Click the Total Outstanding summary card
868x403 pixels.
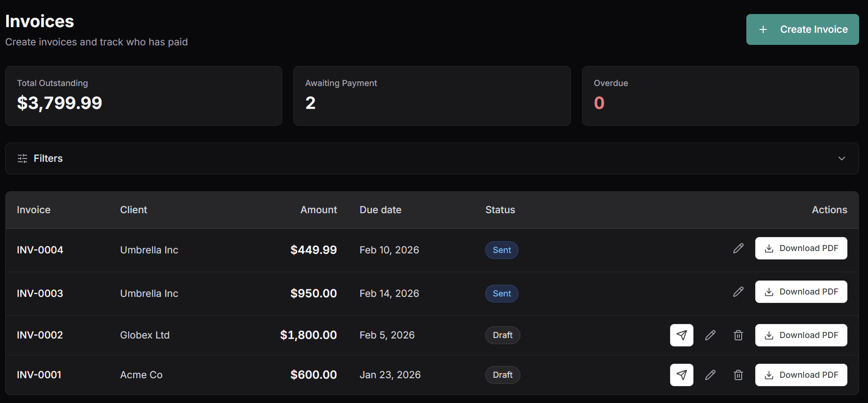pos(143,96)
